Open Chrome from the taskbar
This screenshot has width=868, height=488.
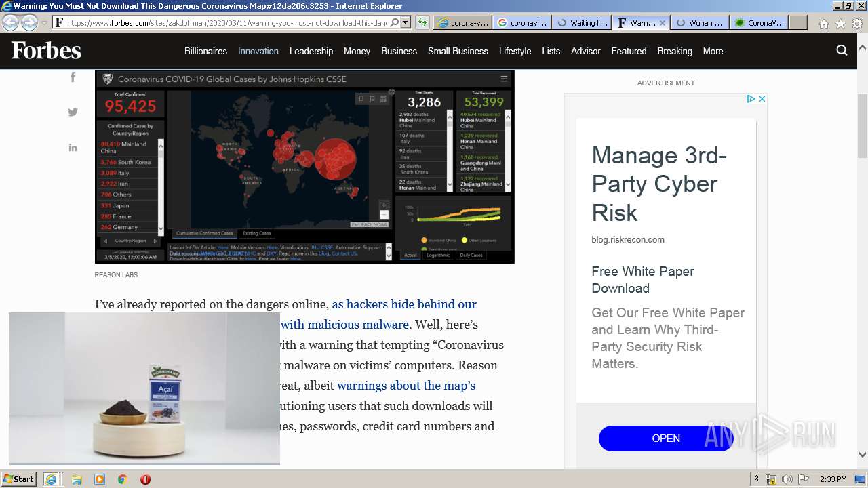click(x=123, y=479)
